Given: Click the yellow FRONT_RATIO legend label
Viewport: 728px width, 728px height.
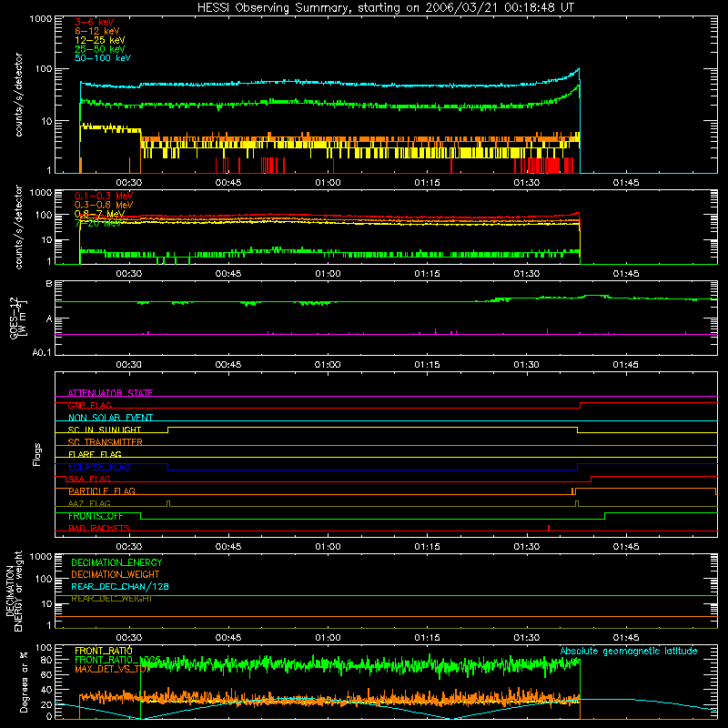Looking at the screenshot, I should click(x=104, y=651).
